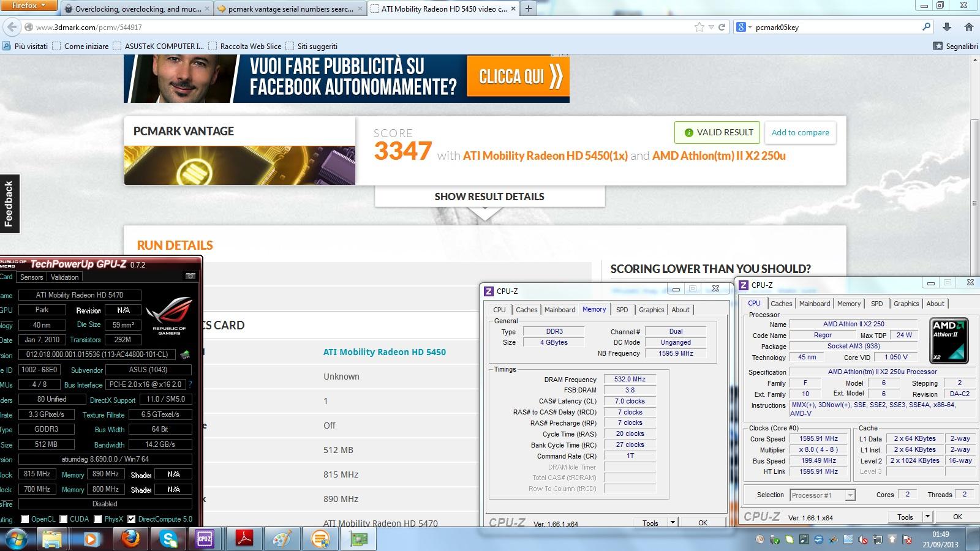980x551 pixels.
Task: Take a GPU-Z screenshot with the camera icon
Action: coord(190,276)
